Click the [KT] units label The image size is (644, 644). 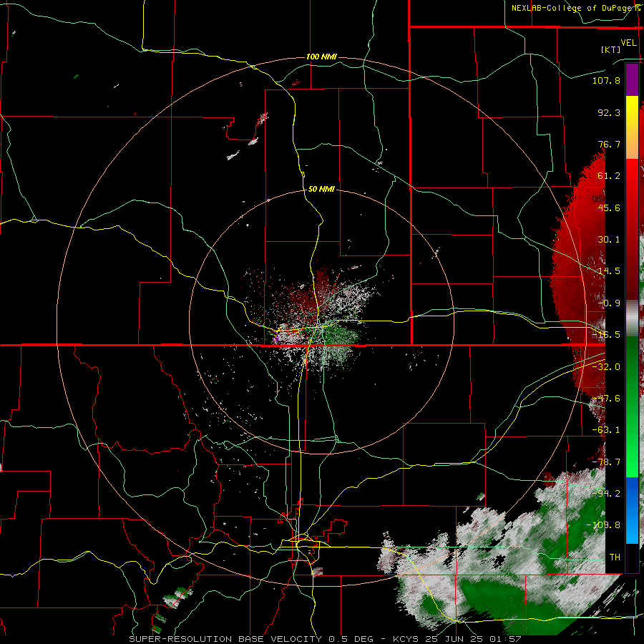611,49
